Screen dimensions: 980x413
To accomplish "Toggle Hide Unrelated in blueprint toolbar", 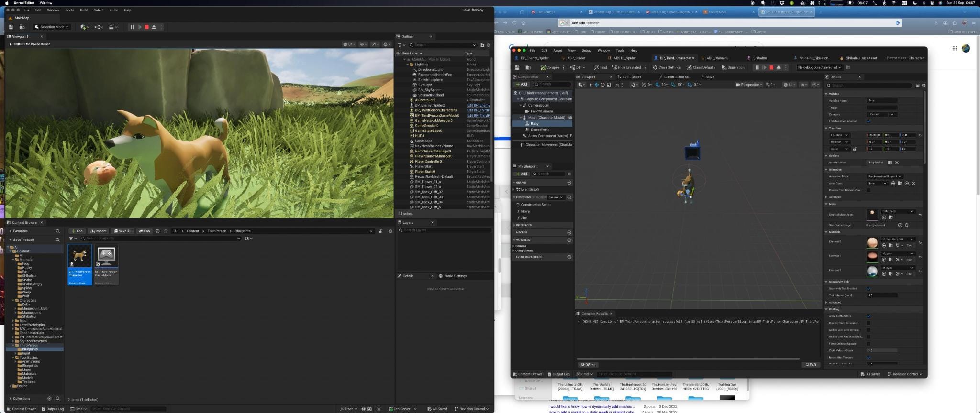I will pyautogui.click(x=626, y=67).
